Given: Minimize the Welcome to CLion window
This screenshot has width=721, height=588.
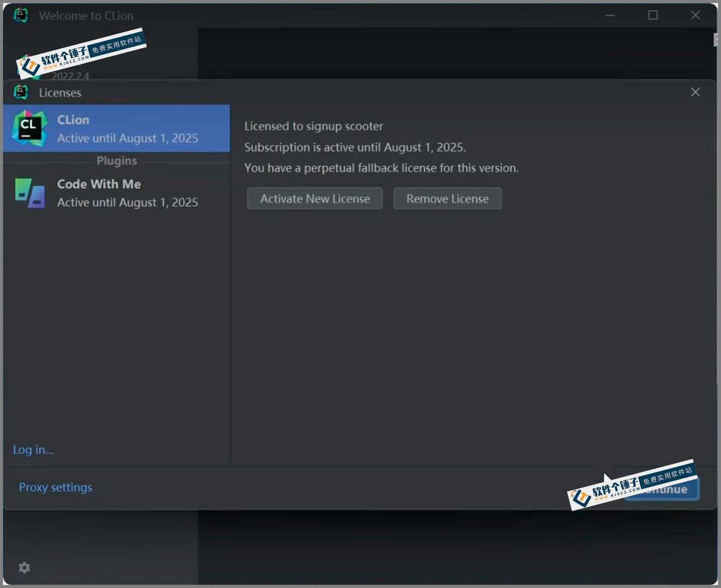Looking at the screenshot, I should click(x=610, y=15).
